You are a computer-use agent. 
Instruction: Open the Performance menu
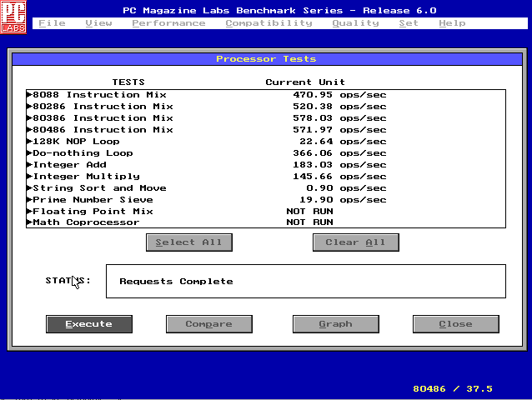tap(168, 23)
